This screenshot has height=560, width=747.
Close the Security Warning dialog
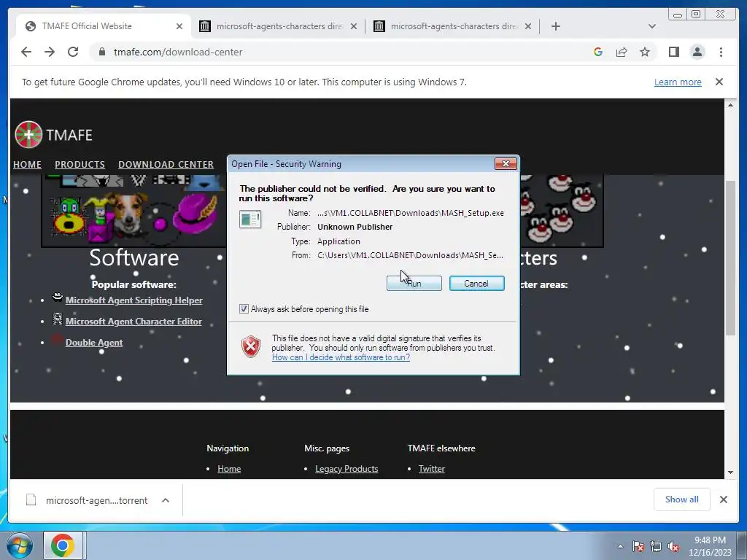506,164
